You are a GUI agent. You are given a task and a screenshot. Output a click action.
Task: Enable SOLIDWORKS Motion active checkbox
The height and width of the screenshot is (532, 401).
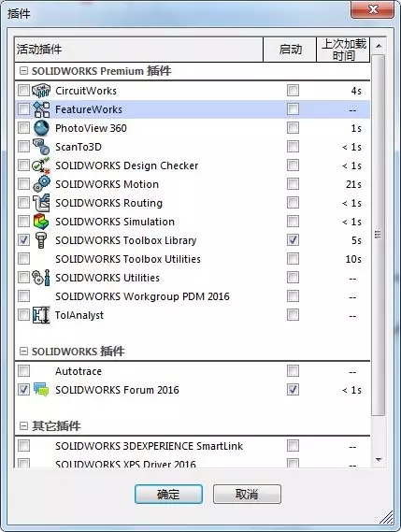click(x=23, y=184)
